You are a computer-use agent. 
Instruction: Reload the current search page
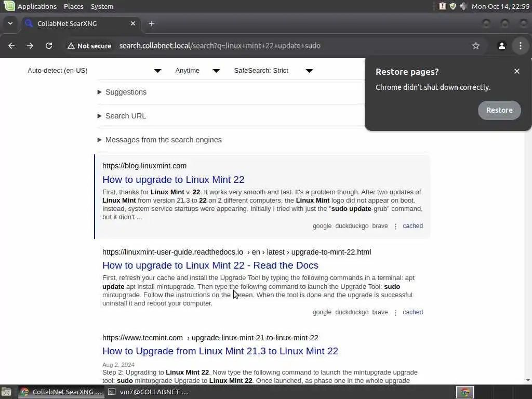[x=49, y=46]
